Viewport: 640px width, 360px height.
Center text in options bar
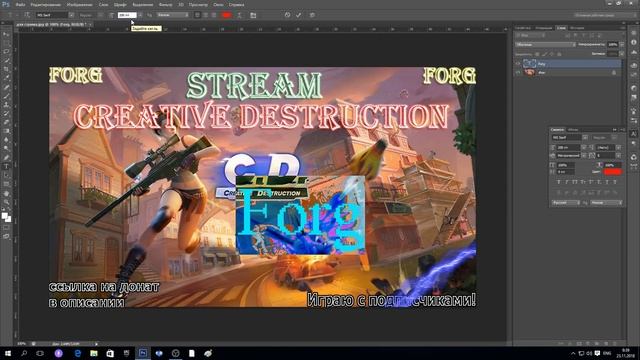click(205, 15)
